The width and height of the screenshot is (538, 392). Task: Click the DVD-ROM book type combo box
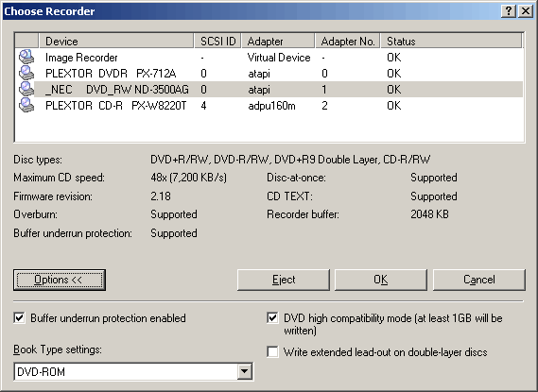tap(133, 371)
